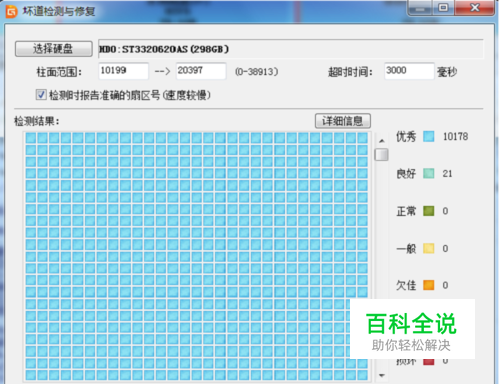500x384 pixels.
Task: Toggle the accurate sector number checkbox
Action: 41,95
